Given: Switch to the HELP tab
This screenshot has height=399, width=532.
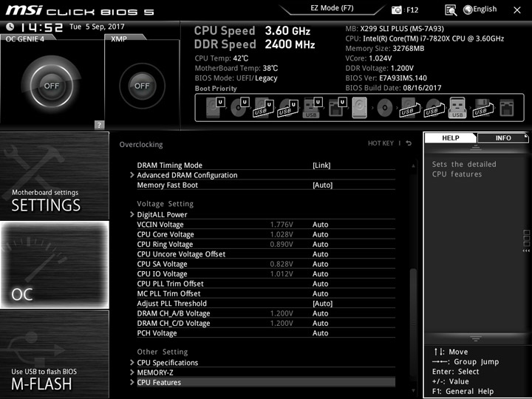Looking at the screenshot, I should (x=450, y=137).
